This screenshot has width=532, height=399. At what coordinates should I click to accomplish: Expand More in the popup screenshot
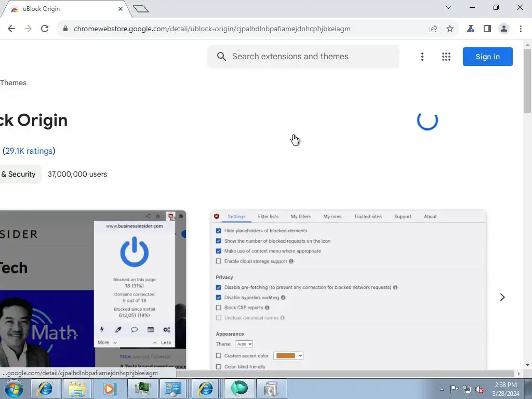point(107,343)
